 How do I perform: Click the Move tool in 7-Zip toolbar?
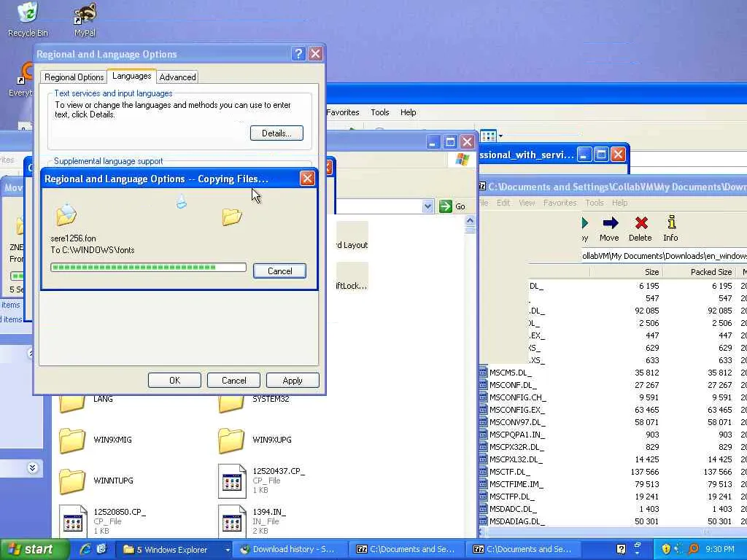609,229
